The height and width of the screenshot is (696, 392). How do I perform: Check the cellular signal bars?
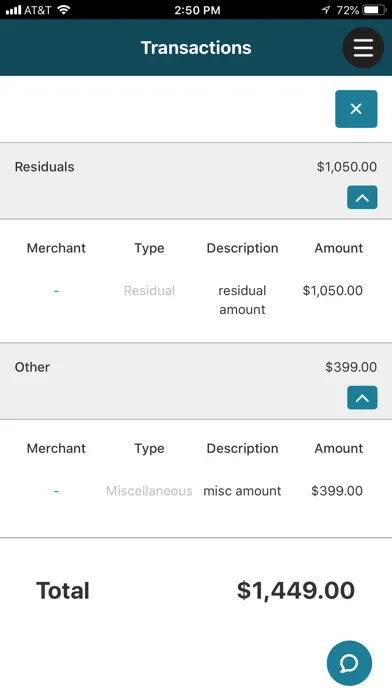(x=13, y=10)
